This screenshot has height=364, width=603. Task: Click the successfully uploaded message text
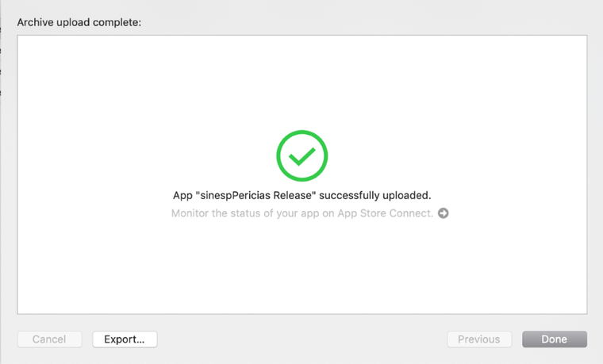[x=301, y=195]
